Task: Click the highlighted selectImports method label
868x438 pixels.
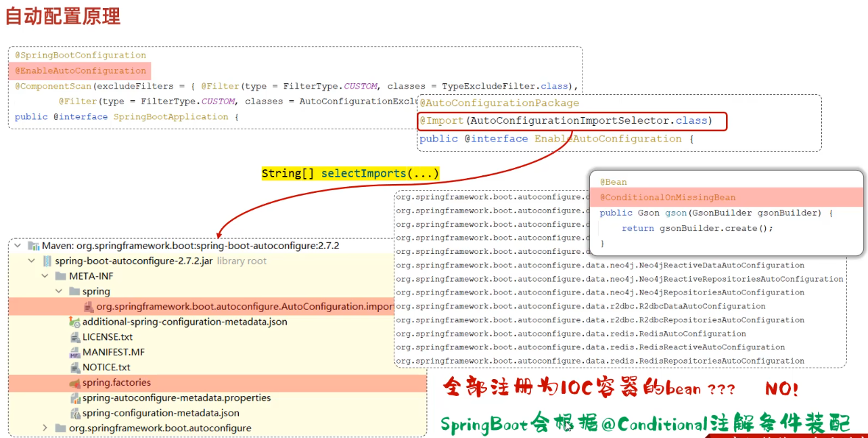Action: click(350, 173)
